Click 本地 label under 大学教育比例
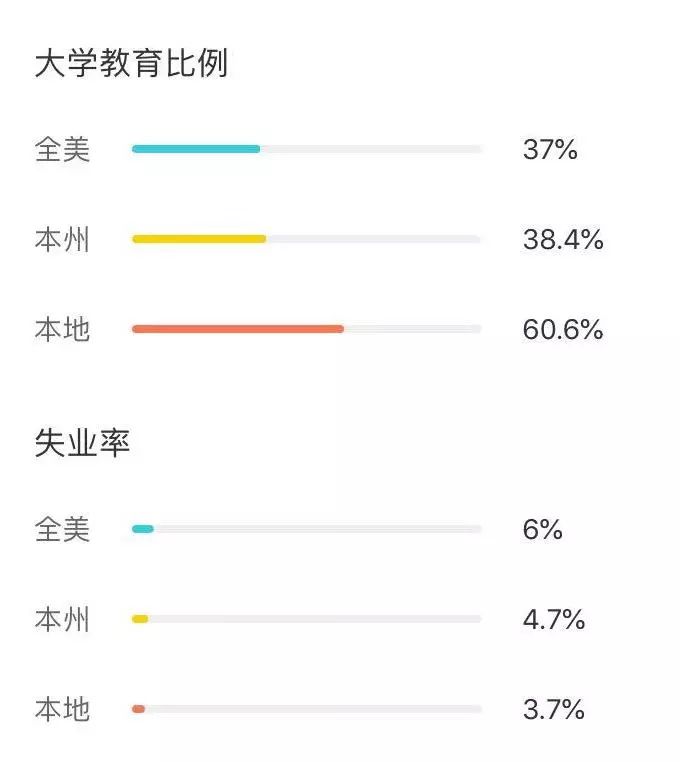 [63, 329]
